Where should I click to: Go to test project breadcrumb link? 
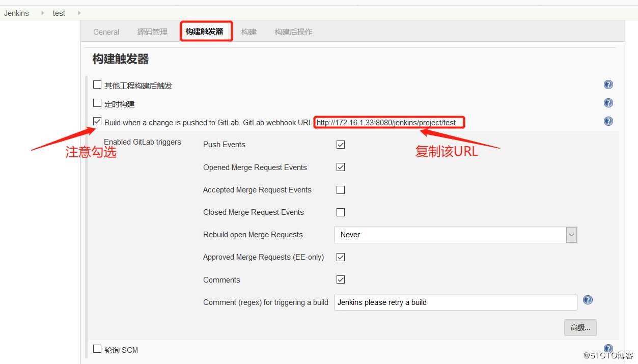(x=59, y=13)
